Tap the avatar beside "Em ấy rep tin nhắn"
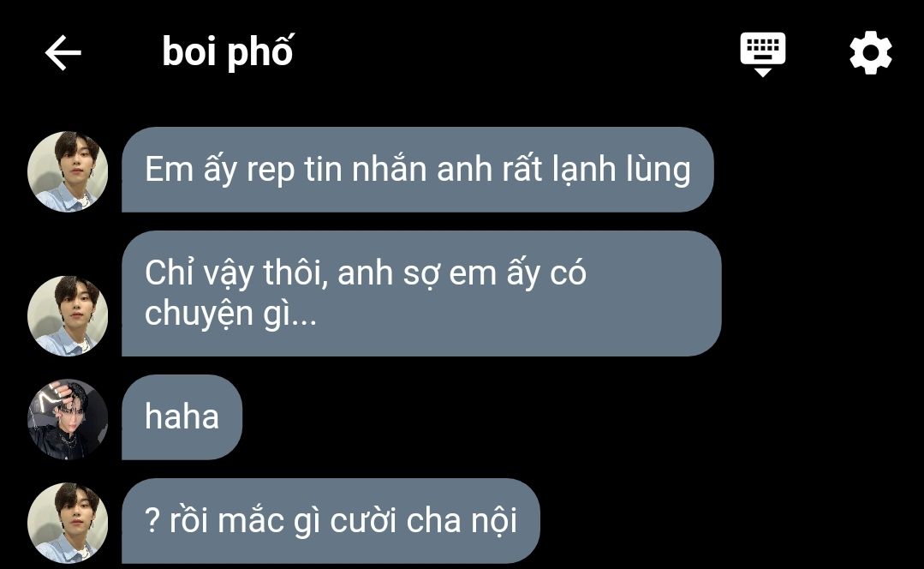 [68, 171]
